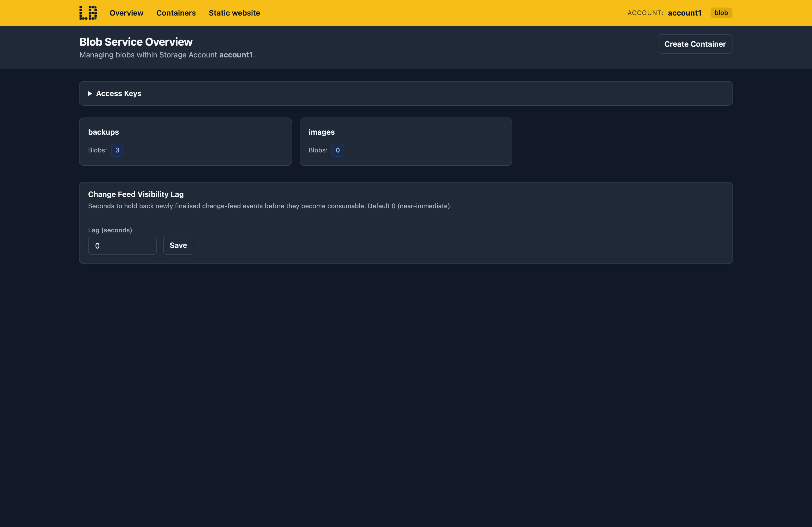Open the images container card
Viewport: 812px width, 527px height.
tap(406, 142)
